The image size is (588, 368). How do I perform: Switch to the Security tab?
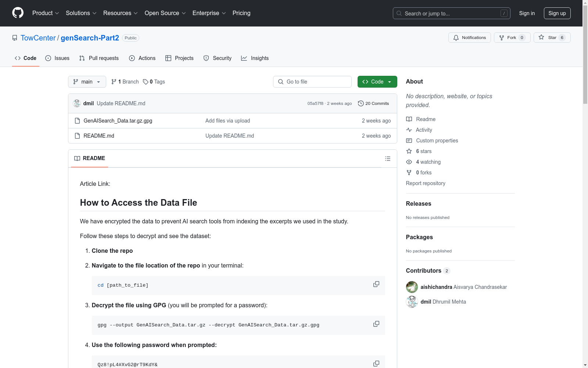click(x=218, y=58)
